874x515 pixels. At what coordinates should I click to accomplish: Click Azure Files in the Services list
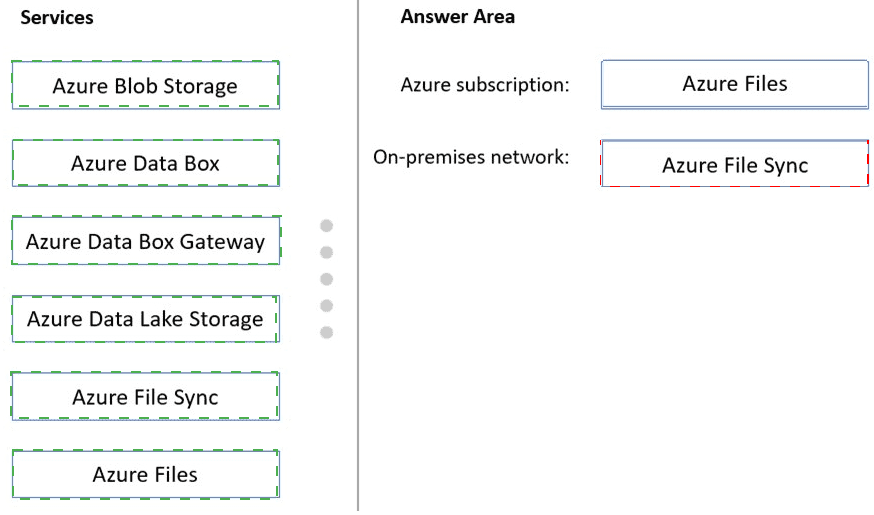tap(145, 474)
